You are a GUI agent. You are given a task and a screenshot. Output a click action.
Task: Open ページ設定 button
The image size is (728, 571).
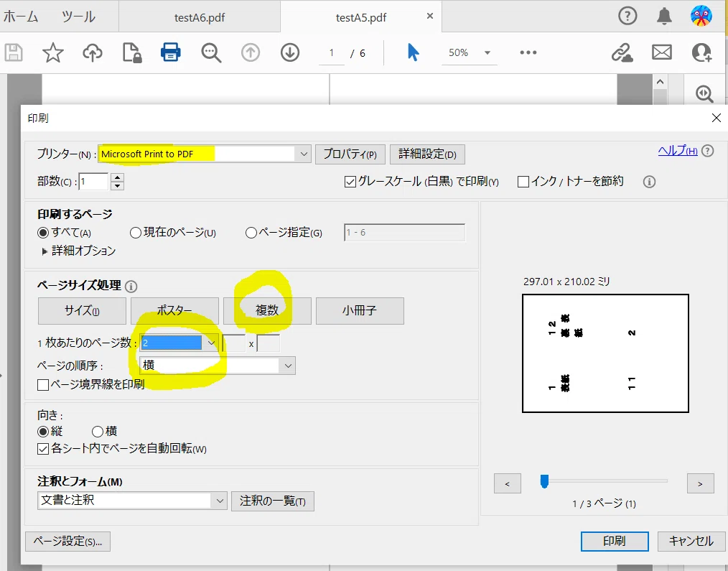67,542
